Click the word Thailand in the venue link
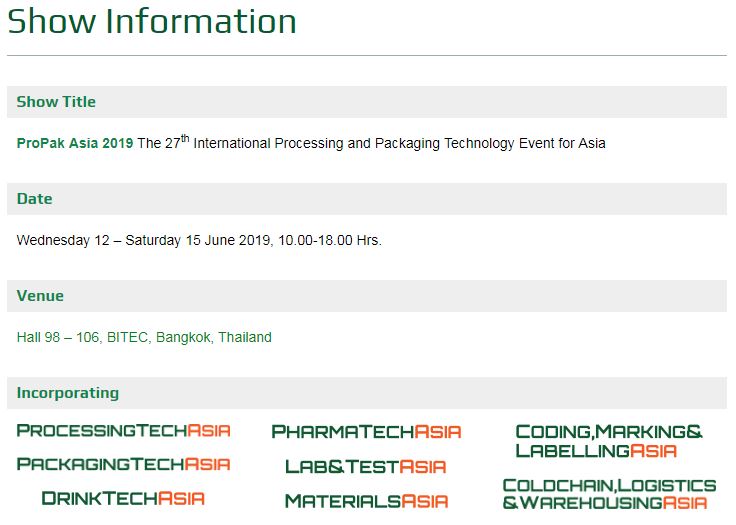This screenshot has height=525, width=736. point(245,337)
